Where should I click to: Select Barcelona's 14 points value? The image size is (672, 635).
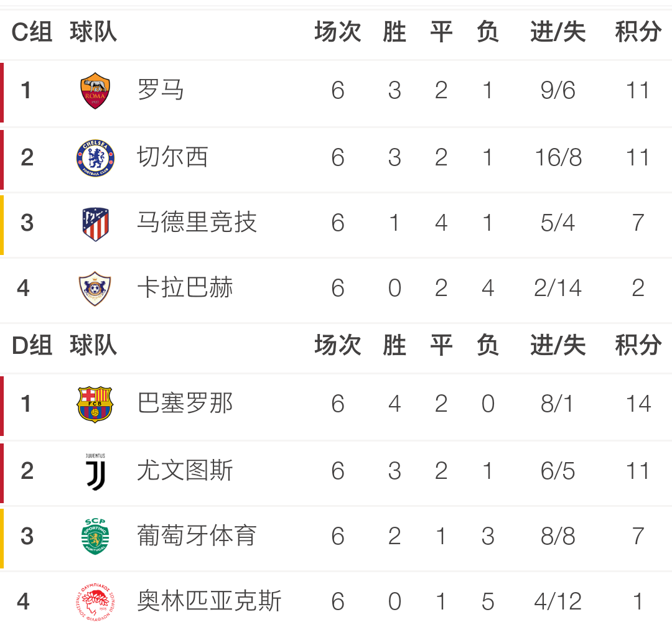[x=638, y=404]
